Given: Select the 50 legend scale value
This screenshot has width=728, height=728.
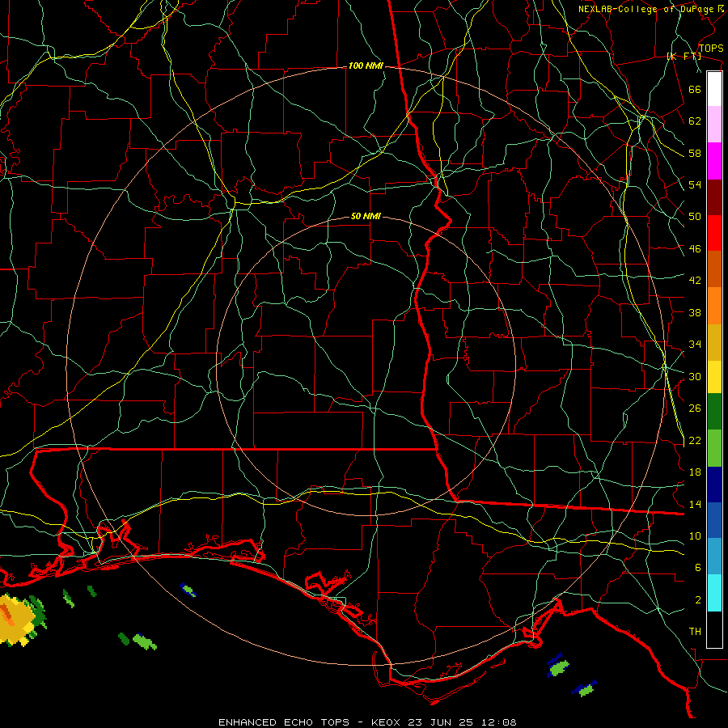Looking at the screenshot, I should [x=695, y=217].
